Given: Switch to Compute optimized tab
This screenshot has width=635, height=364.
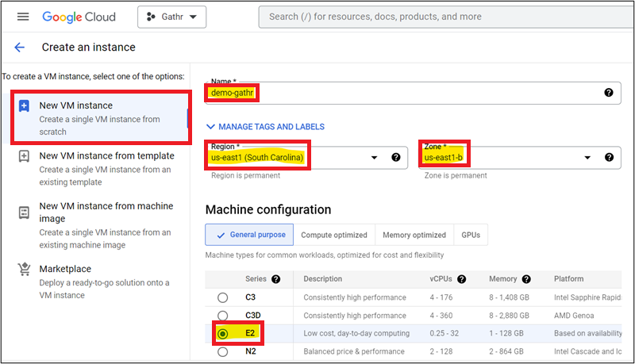Looking at the screenshot, I should coord(333,235).
